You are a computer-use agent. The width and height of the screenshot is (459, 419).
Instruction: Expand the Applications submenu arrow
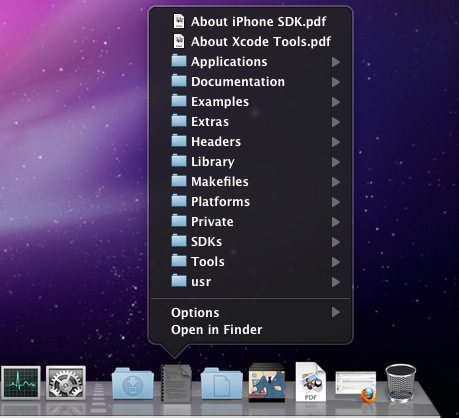(x=336, y=62)
